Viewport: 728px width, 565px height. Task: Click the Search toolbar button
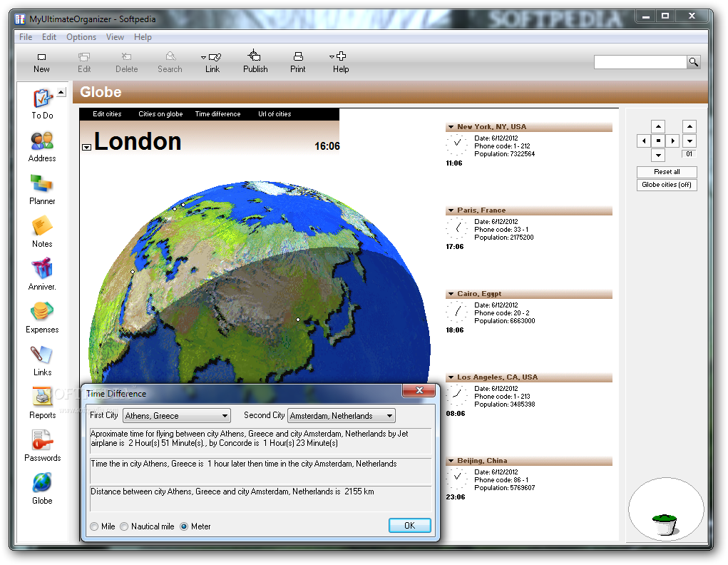[170, 63]
